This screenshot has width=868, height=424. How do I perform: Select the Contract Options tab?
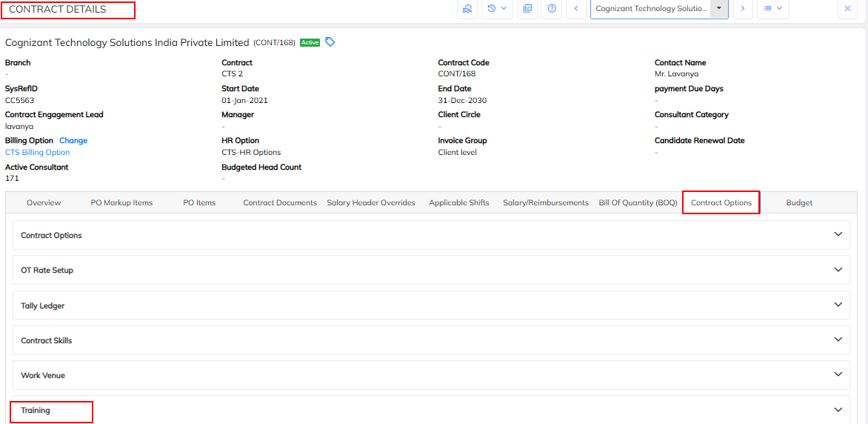click(x=721, y=203)
